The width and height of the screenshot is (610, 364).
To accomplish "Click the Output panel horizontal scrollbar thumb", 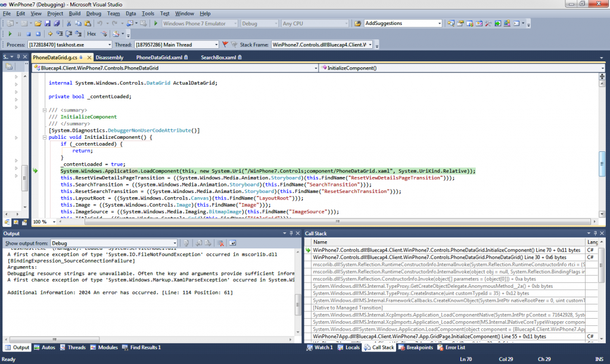I will click(54, 340).
